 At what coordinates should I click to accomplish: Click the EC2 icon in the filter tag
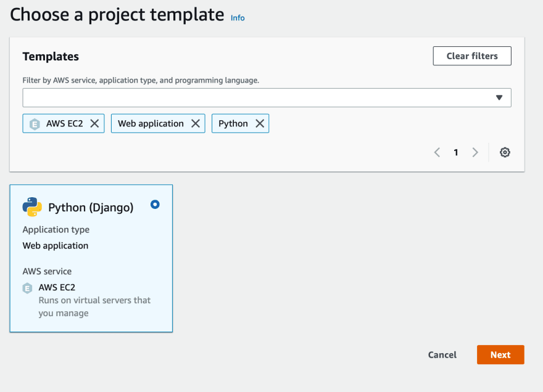[x=35, y=124]
